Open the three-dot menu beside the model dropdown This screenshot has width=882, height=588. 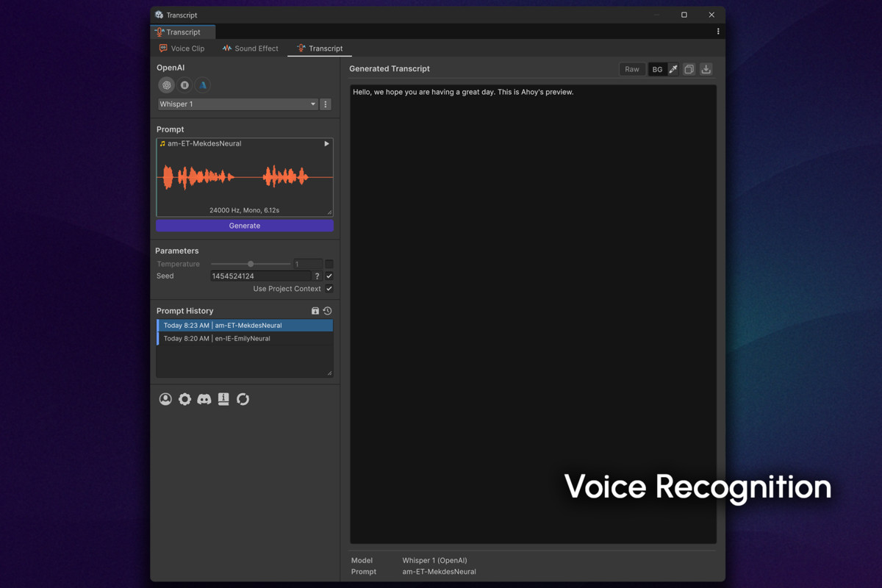[x=324, y=104]
